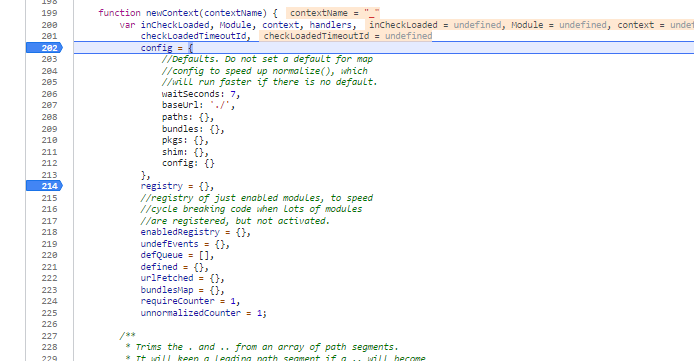This screenshot has width=694, height=361.
Task: Click the inline value checkLoadedTimeoutId = undefined
Action: point(345,36)
